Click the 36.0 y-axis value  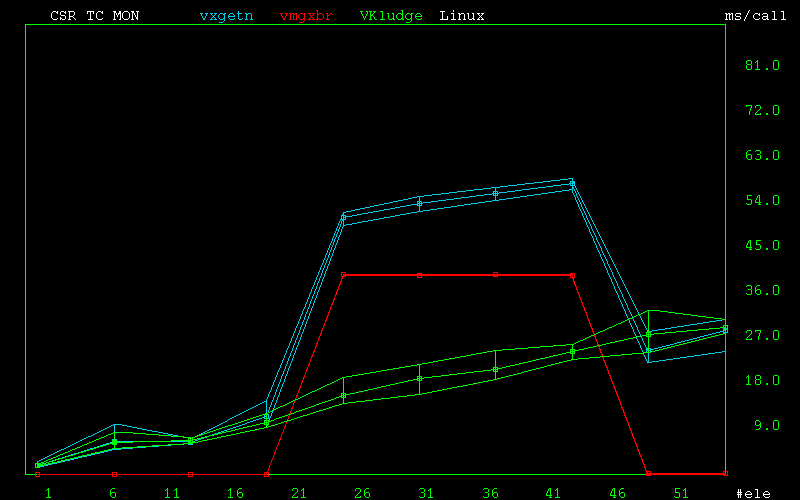pyautogui.click(x=762, y=290)
